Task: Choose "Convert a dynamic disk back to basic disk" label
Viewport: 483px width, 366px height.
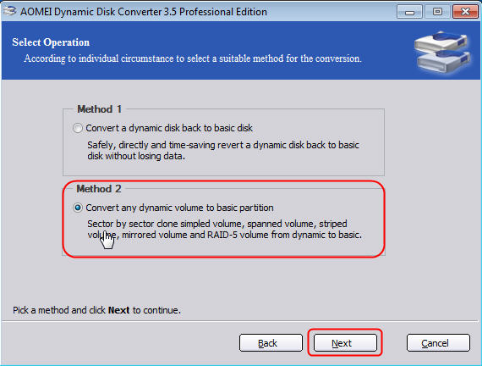Action: [169, 128]
